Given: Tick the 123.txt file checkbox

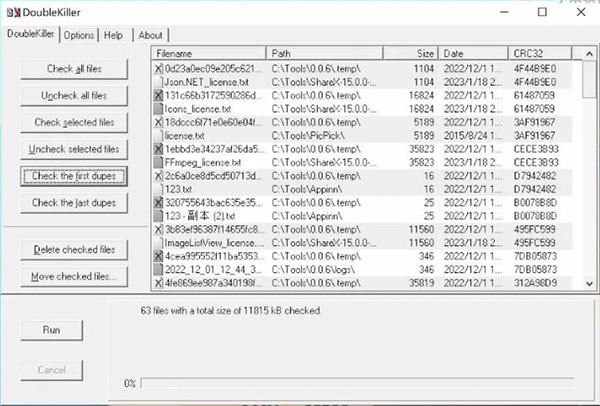Looking at the screenshot, I should click(x=158, y=189).
